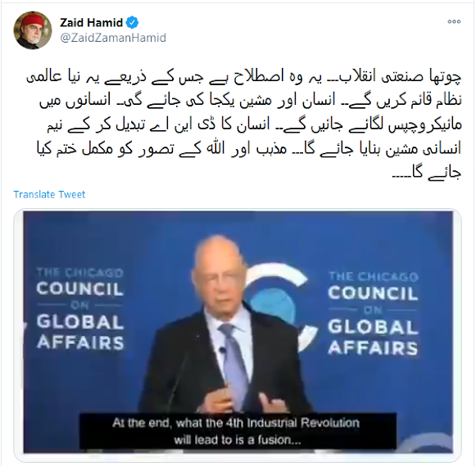The height and width of the screenshot is (466, 476).
Task: Click the right Chicago Council on Global Affairs logo
Action: click(373, 313)
